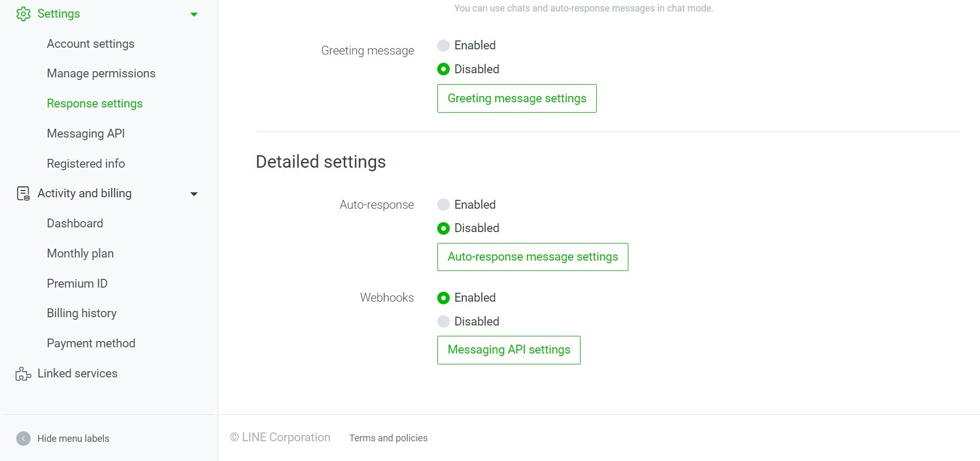Open Terms and policies link
The image size is (980, 461).
(388, 438)
